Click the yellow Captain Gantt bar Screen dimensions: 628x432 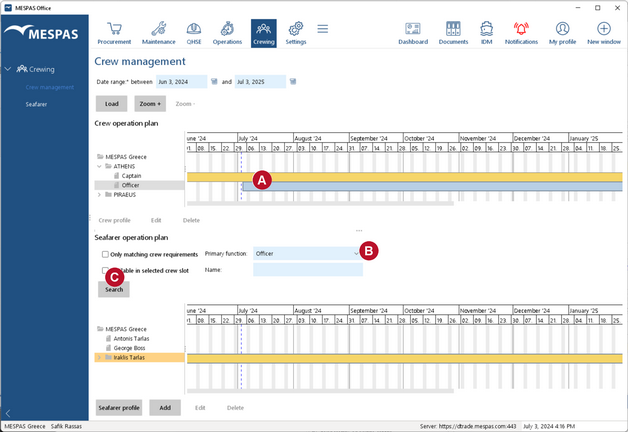pyautogui.click(x=405, y=177)
